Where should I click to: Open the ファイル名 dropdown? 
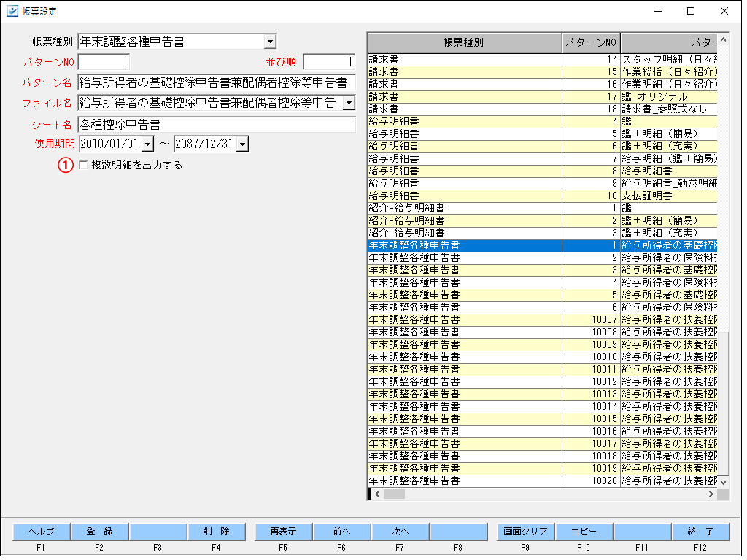pos(349,102)
